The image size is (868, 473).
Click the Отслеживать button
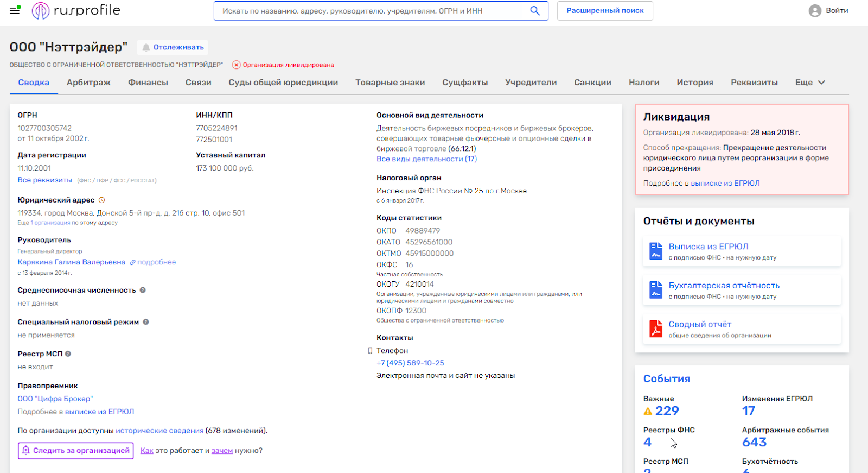[173, 47]
